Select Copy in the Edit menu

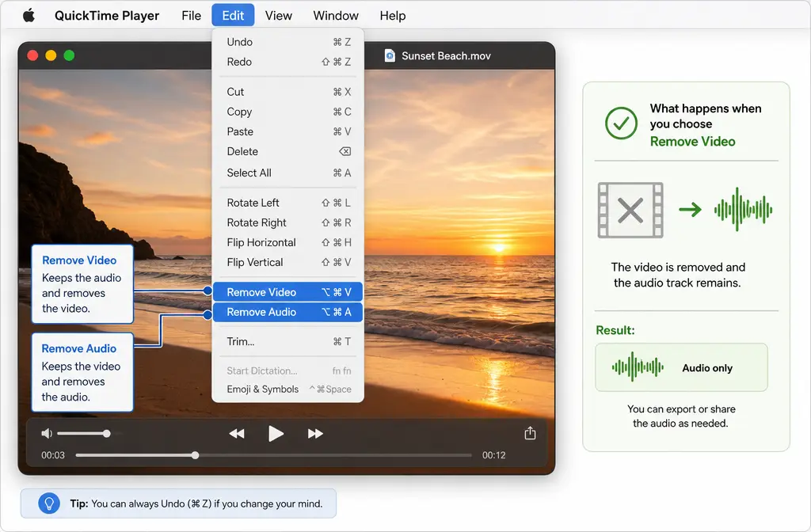click(x=288, y=112)
